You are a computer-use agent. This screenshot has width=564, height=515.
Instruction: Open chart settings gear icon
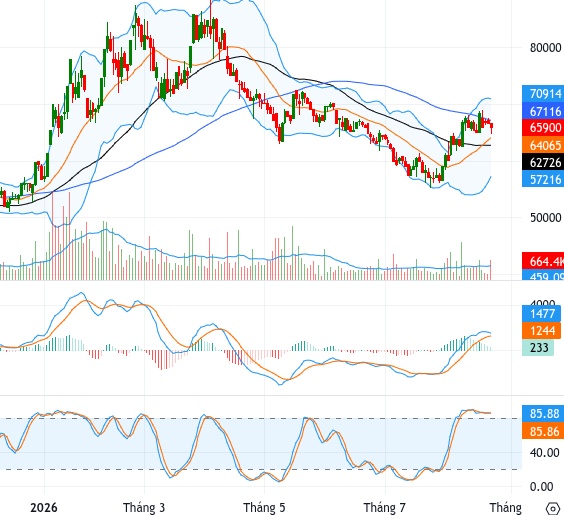click(x=553, y=509)
